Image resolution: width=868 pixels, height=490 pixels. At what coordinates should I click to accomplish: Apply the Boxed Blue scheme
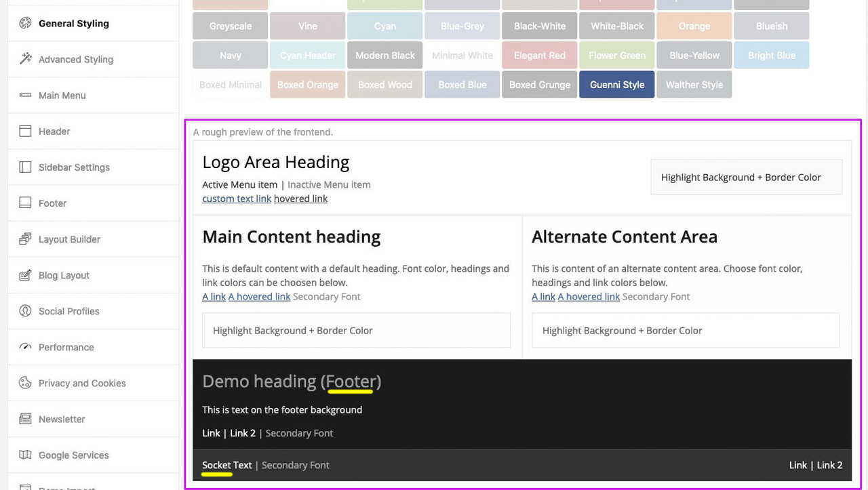click(x=462, y=85)
